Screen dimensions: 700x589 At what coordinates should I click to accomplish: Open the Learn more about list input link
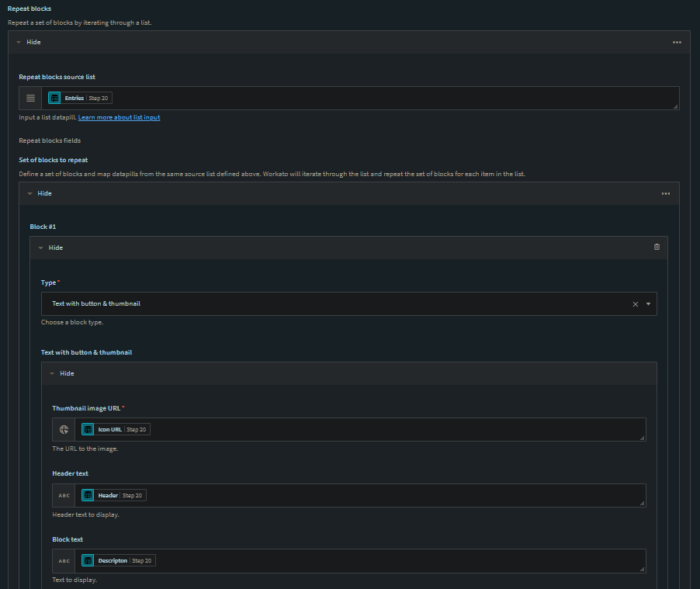[x=119, y=117]
